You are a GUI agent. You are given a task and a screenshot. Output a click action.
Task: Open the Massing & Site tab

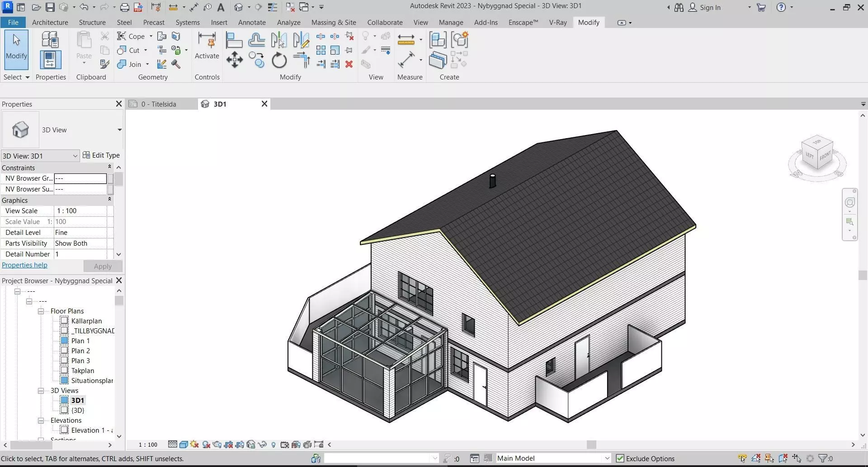[x=334, y=23]
